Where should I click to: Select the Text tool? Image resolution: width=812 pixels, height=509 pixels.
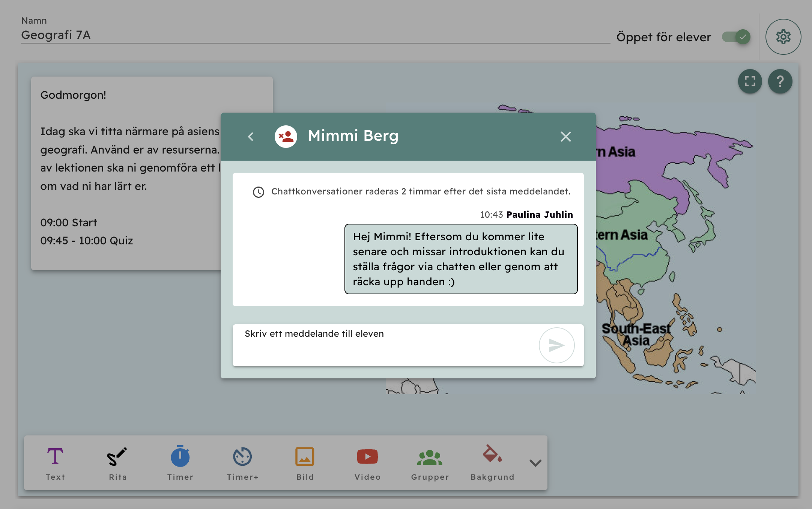pos(55,463)
